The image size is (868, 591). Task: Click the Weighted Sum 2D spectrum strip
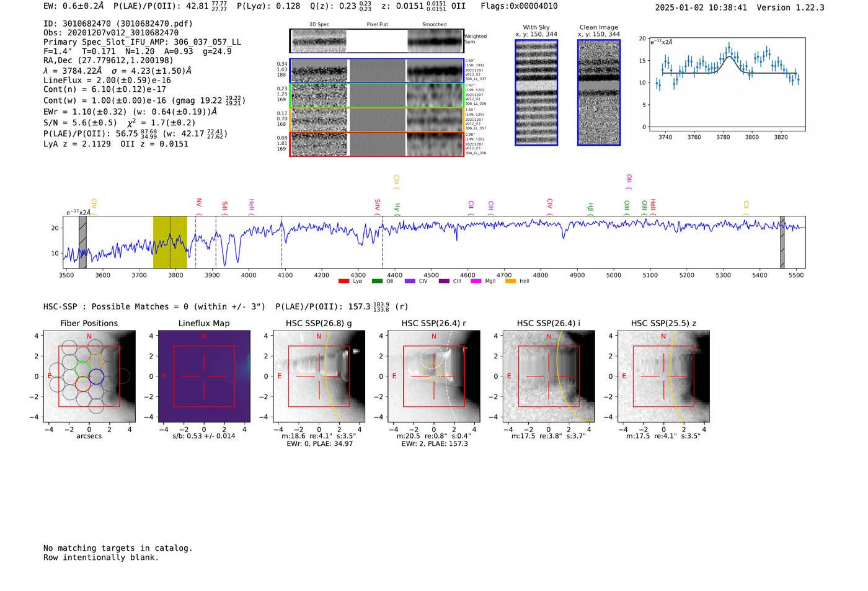[377, 41]
